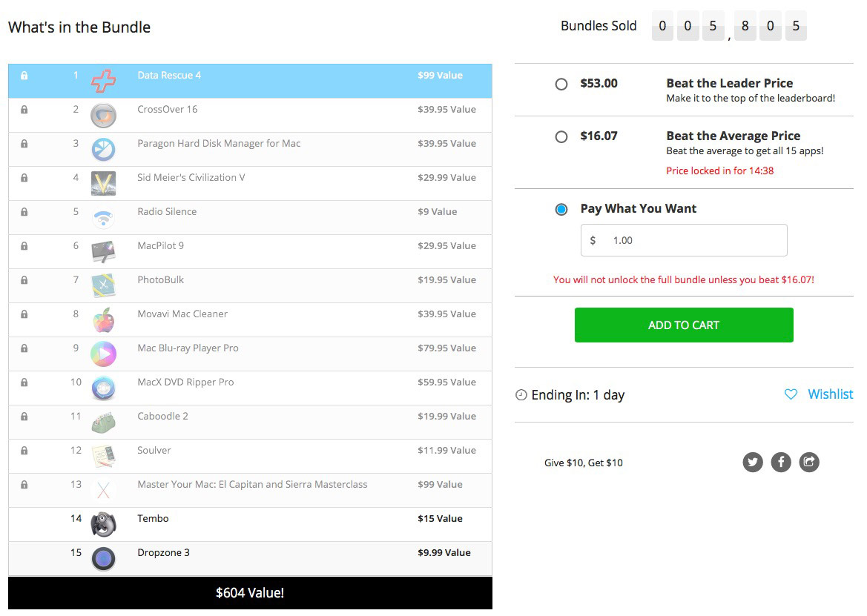Select the Pay What You Want radio button
The height and width of the screenshot is (616, 867).
click(561, 209)
